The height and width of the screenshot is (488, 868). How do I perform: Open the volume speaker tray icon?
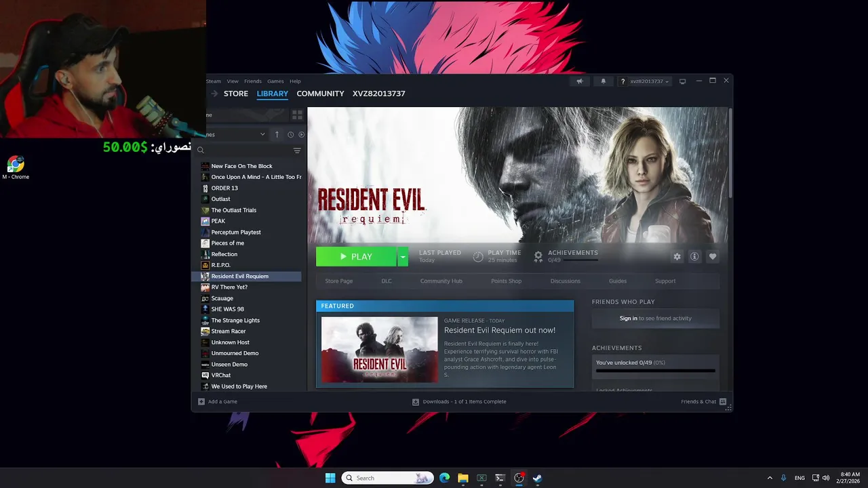pyautogui.click(x=826, y=478)
